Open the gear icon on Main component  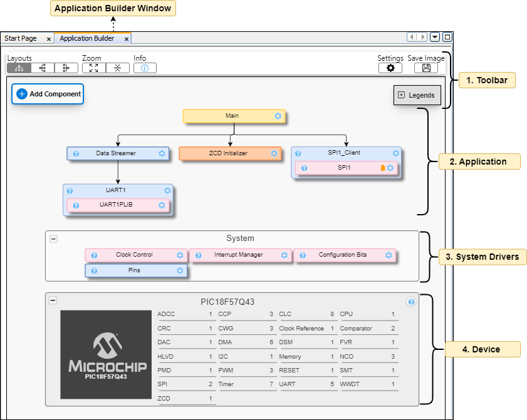(x=278, y=116)
